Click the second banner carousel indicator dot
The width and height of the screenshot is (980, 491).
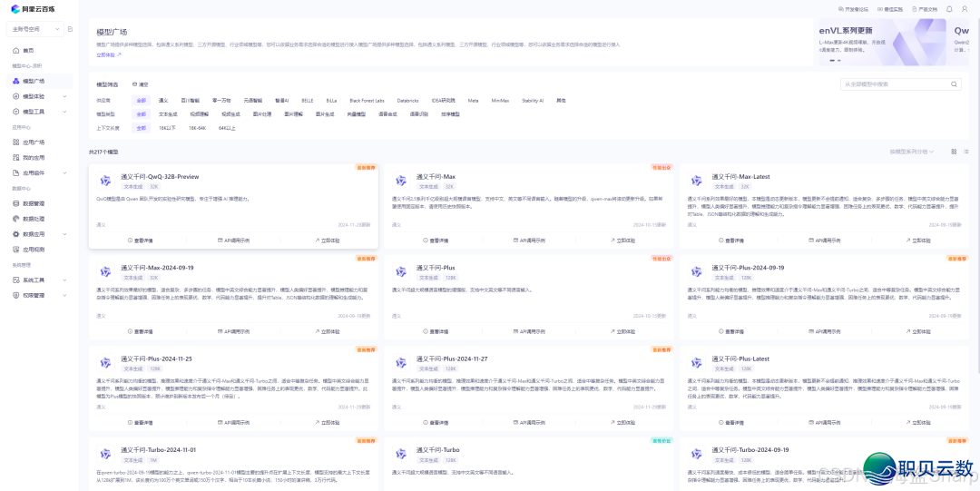click(838, 61)
